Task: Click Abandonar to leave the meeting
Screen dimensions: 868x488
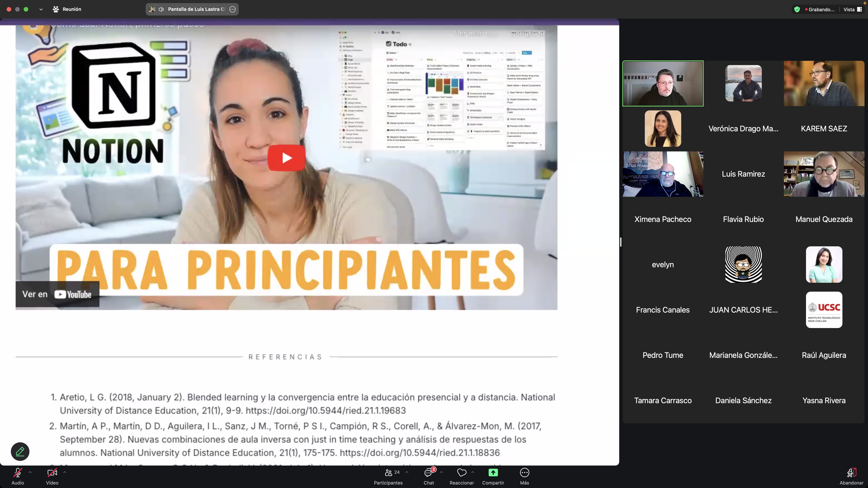Action: (851, 476)
